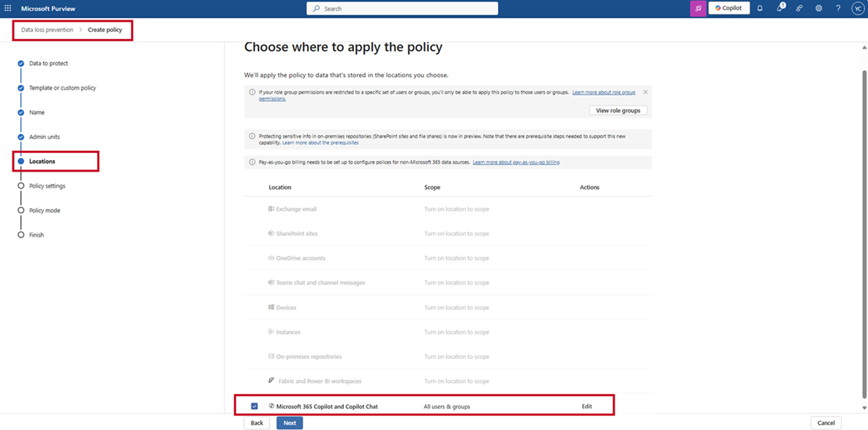
Task: Go to the Admin units step
Action: 45,137
